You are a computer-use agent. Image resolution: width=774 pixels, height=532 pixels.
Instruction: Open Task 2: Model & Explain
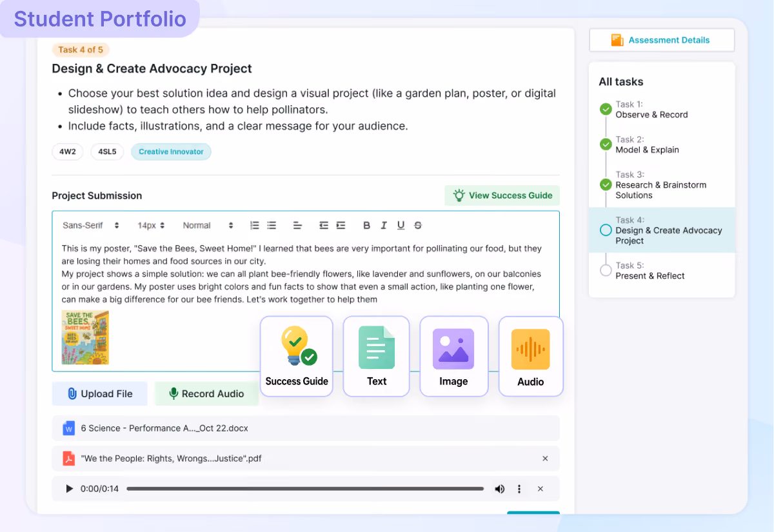[x=647, y=144]
